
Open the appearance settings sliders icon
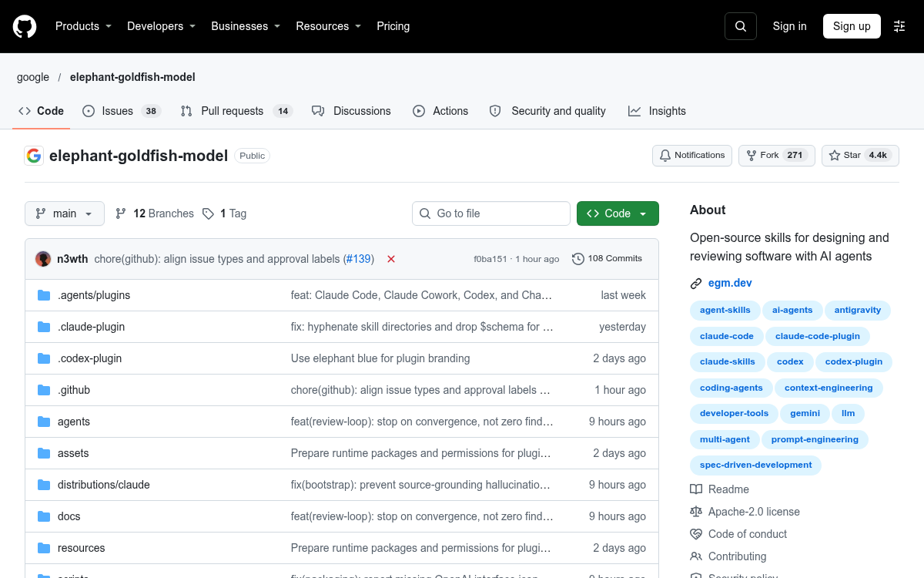coord(899,26)
